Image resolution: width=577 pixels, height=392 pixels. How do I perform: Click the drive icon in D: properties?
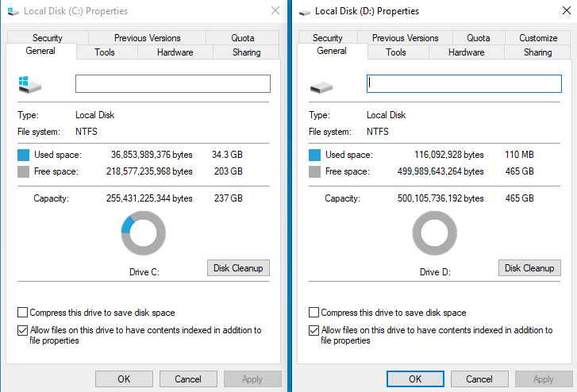click(x=321, y=84)
